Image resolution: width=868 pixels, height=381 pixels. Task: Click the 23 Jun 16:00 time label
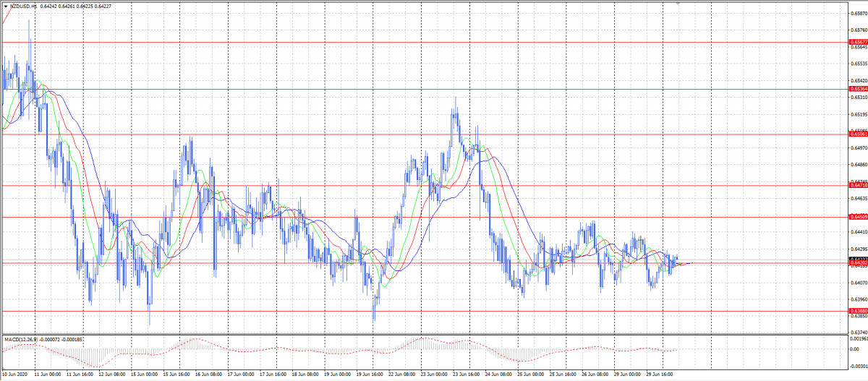pos(467,375)
